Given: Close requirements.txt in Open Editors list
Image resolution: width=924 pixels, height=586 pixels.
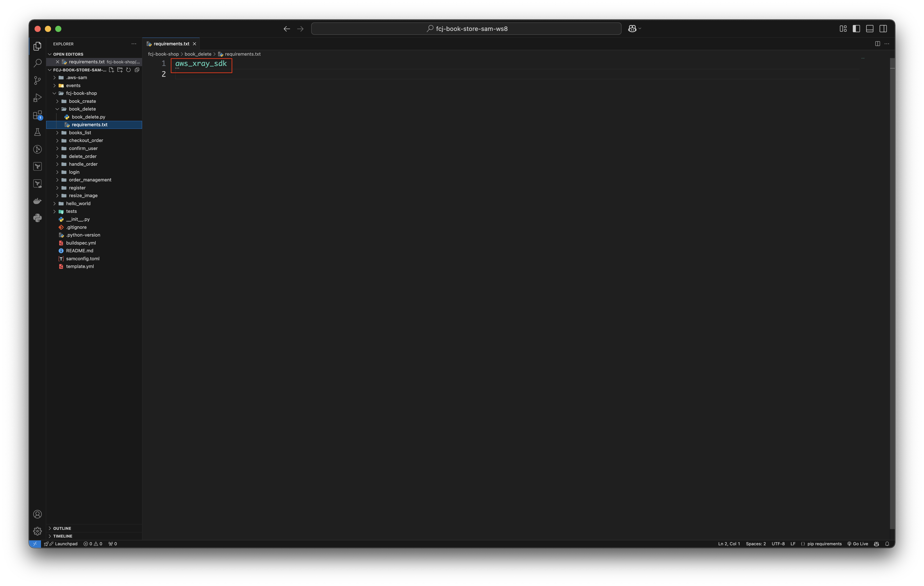Looking at the screenshot, I should pyautogui.click(x=57, y=62).
